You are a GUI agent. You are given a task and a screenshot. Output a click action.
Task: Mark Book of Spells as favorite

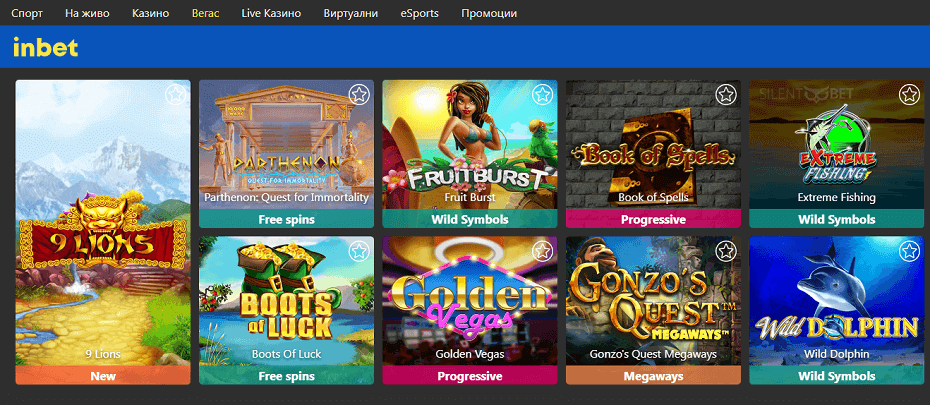point(725,95)
